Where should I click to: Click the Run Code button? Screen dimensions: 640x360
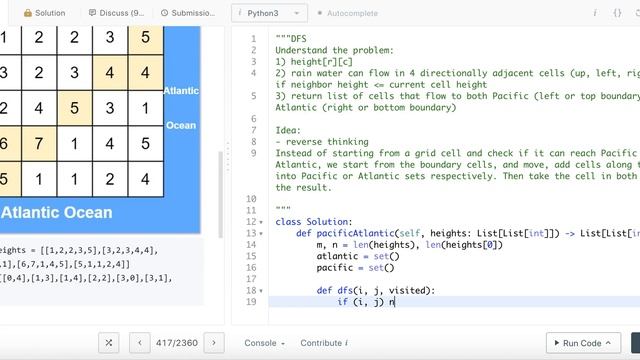tap(583, 343)
